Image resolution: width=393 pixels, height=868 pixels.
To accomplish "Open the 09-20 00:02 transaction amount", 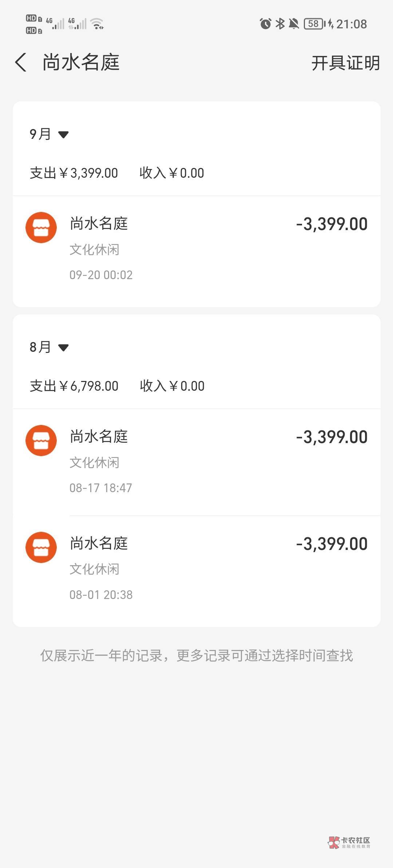I will (332, 224).
